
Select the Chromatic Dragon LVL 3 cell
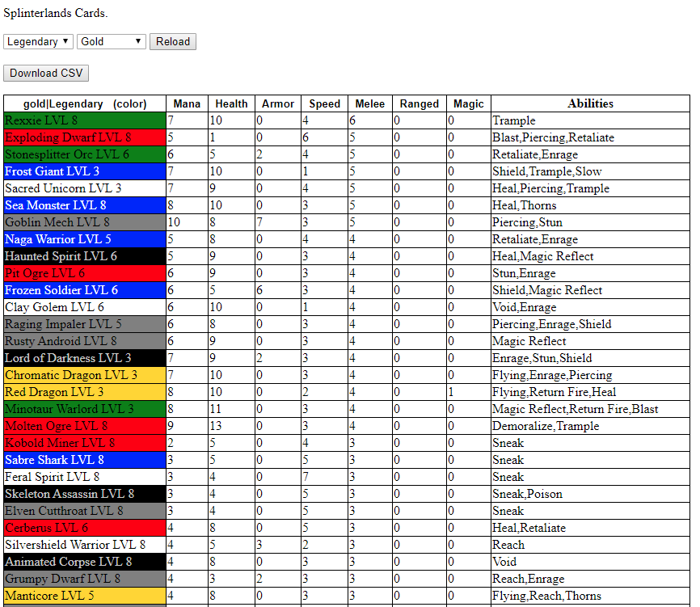point(85,375)
